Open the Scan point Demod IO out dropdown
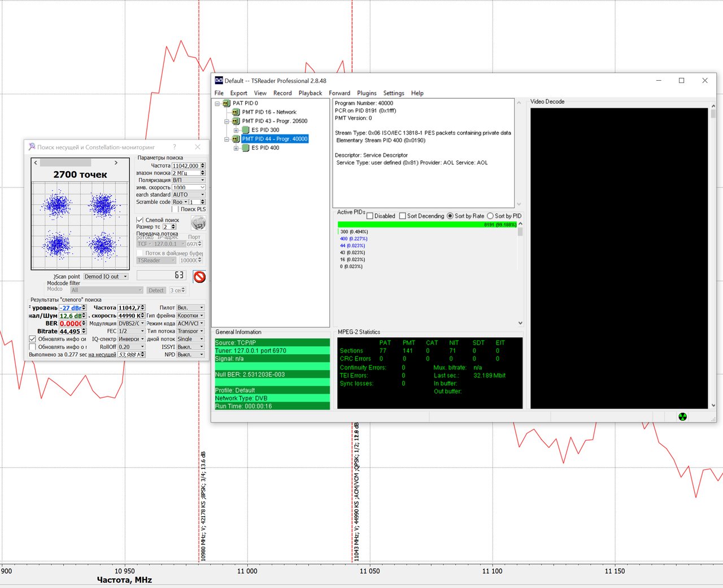Viewport: 723px width, 588px height. click(x=106, y=277)
